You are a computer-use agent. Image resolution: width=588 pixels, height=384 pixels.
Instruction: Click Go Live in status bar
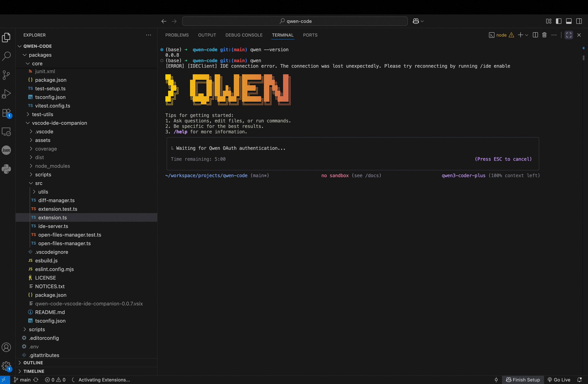pos(559,380)
